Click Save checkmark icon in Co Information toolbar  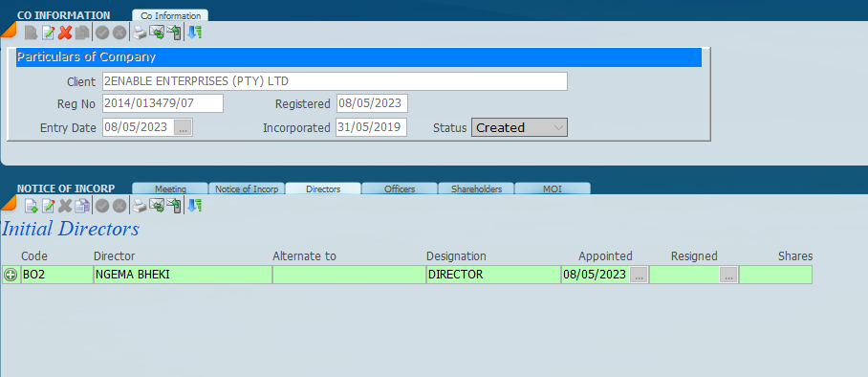(102, 33)
